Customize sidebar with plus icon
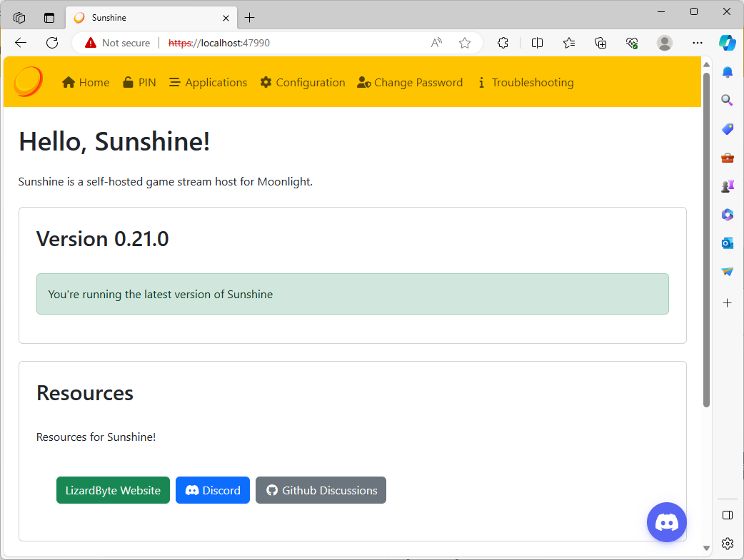The image size is (744, 560). (x=727, y=303)
